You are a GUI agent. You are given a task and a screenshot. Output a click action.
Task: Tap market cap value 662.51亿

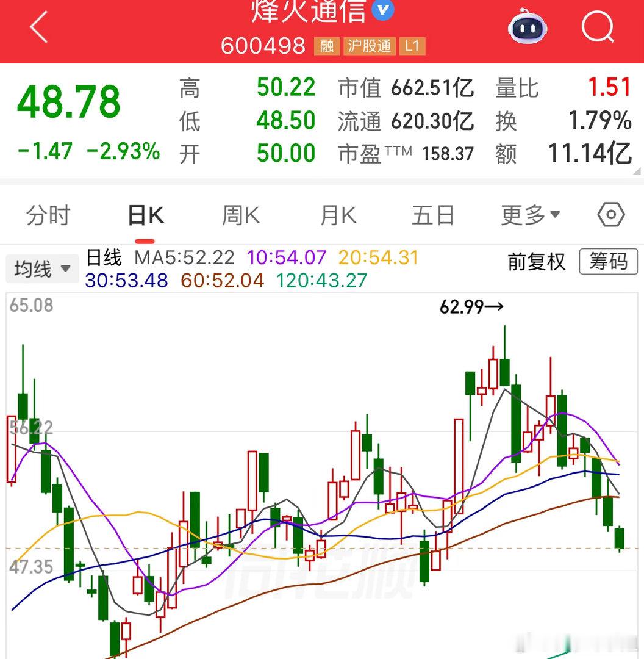coord(432,88)
